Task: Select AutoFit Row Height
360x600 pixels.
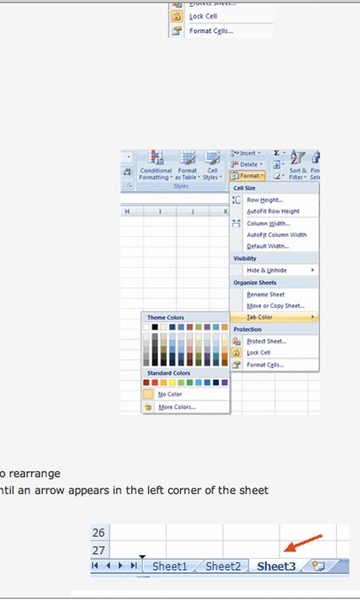Action: coord(273,211)
